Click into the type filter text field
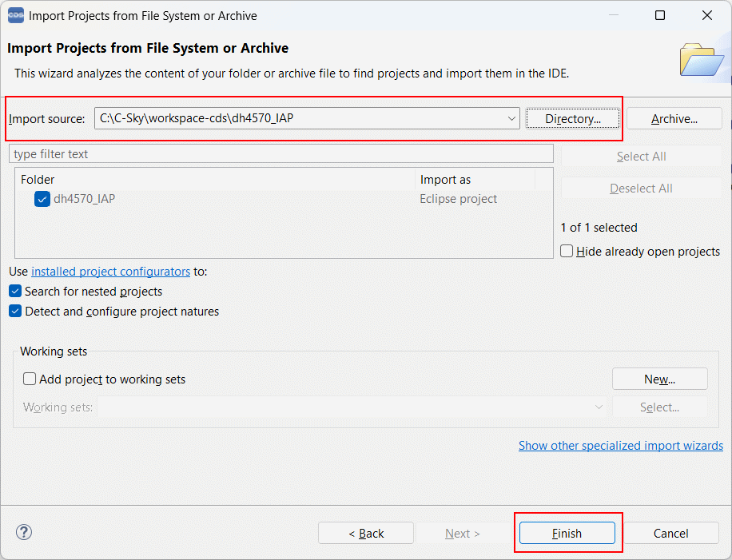Image resolution: width=732 pixels, height=560 pixels. click(280, 153)
